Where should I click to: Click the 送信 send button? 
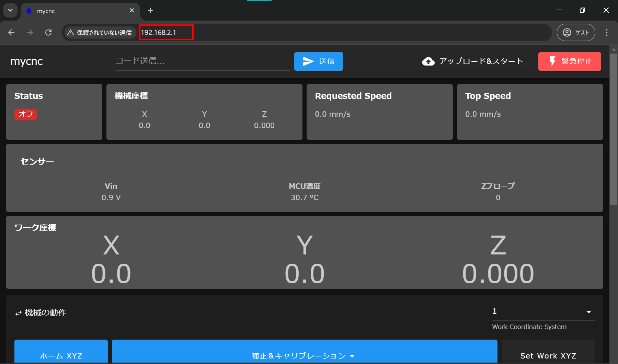319,61
